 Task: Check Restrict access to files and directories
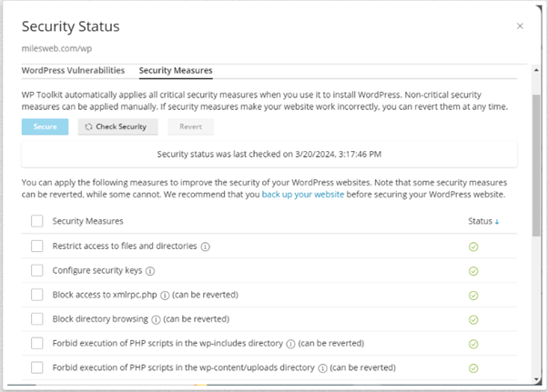pos(37,246)
